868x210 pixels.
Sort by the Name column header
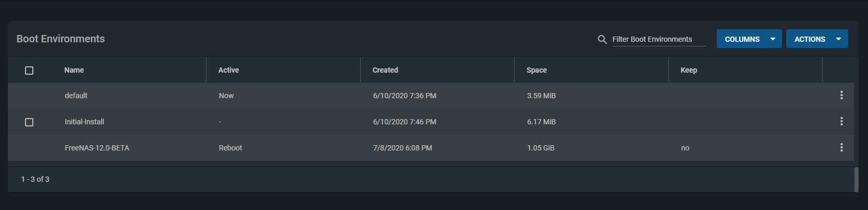(74, 70)
